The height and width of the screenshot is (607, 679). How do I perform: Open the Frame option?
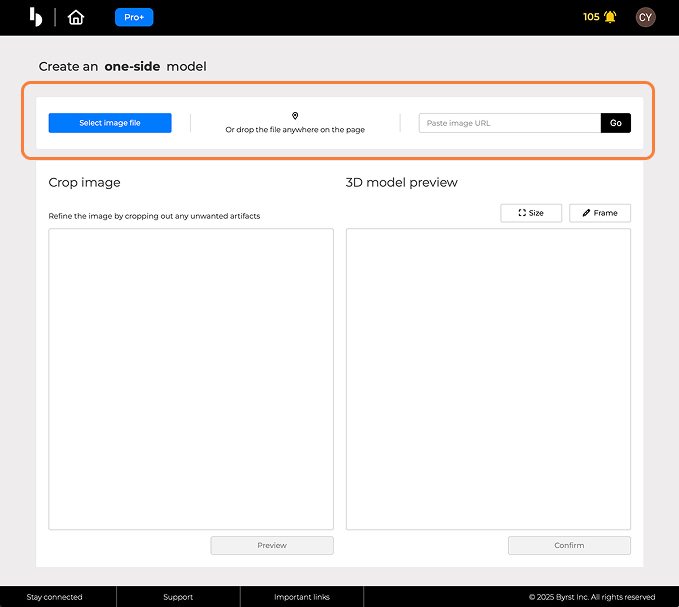pos(600,213)
